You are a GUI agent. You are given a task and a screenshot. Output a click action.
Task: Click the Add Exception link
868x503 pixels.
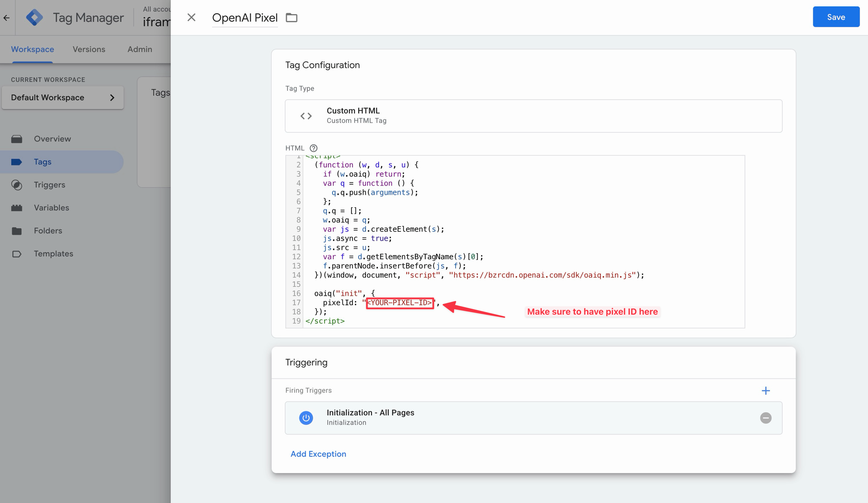(318, 454)
